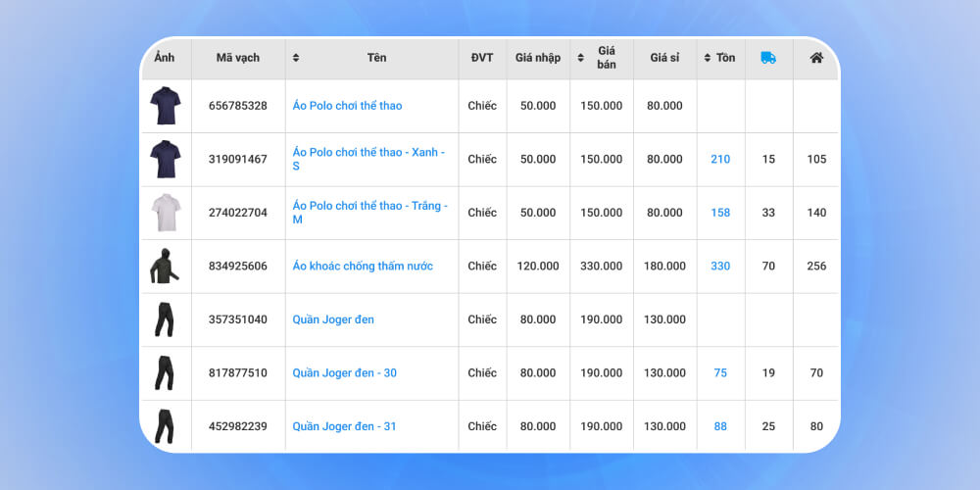Sort by the Tồn column arrows
The width and height of the screenshot is (980, 490).
click(x=708, y=58)
